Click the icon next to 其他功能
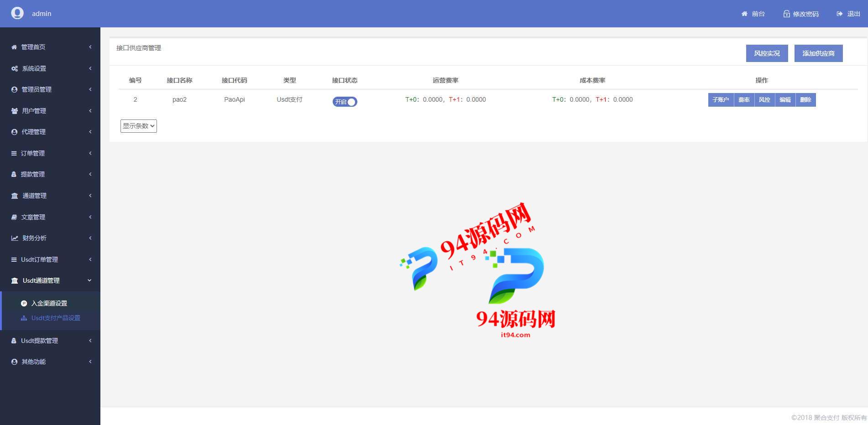The width and height of the screenshot is (868, 425). 14,362
